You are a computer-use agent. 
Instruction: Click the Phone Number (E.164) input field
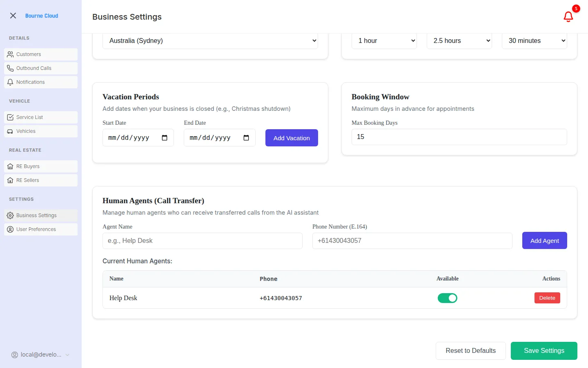coord(412,241)
